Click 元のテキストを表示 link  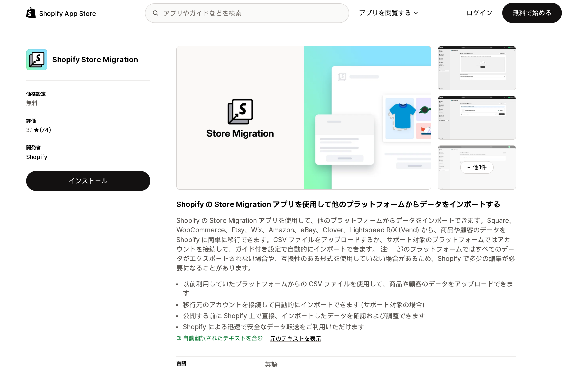point(295,339)
